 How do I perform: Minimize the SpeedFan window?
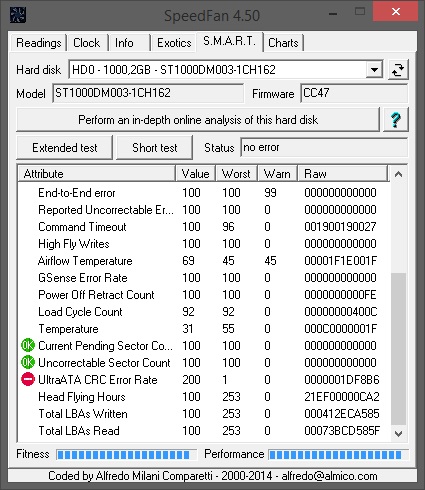pyautogui.click(x=332, y=14)
